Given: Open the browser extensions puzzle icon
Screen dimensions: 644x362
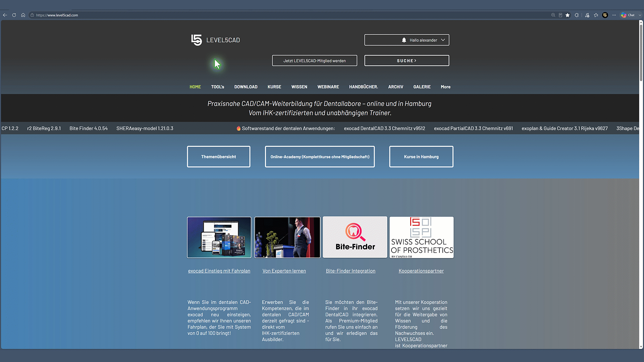Looking at the screenshot, I should (577, 15).
